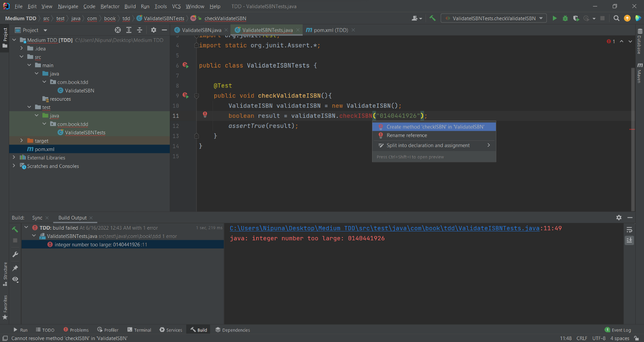The width and height of the screenshot is (644, 342).
Task: Open the Refactor menu
Action: [x=109, y=6]
